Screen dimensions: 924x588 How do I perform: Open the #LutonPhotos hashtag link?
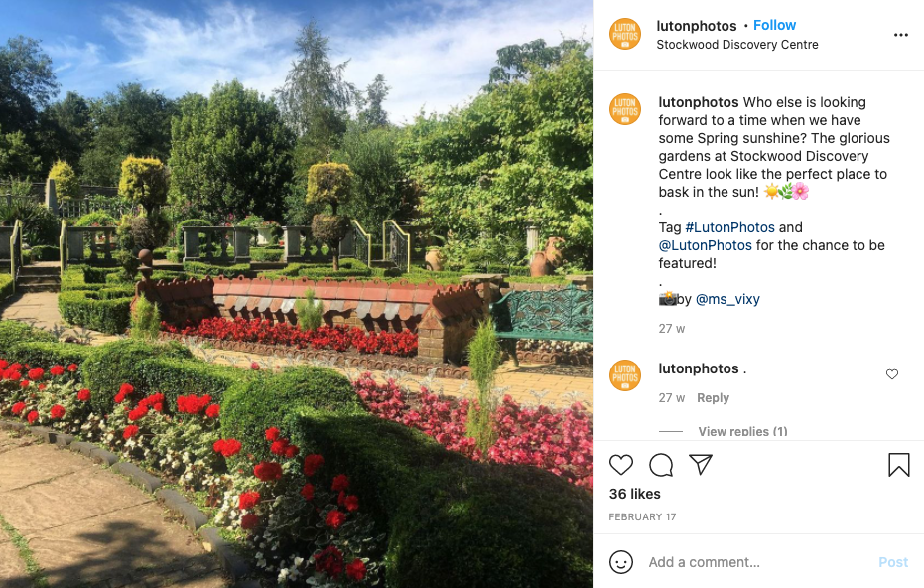click(x=729, y=227)
